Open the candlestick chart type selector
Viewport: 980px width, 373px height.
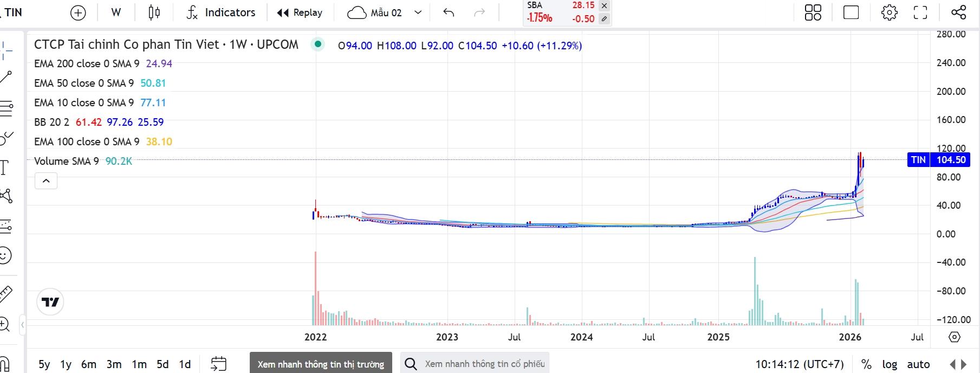pos(154,13)
